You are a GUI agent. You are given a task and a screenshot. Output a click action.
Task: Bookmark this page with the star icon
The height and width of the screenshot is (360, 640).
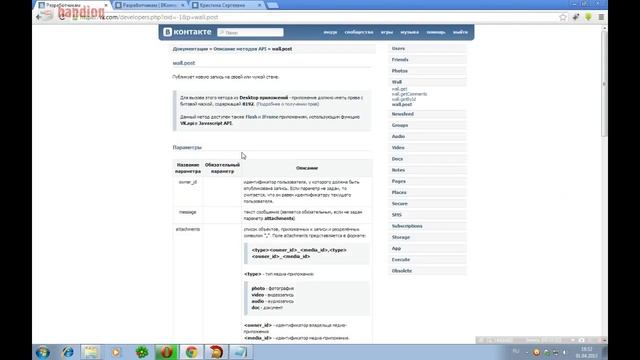coord(563,17)
